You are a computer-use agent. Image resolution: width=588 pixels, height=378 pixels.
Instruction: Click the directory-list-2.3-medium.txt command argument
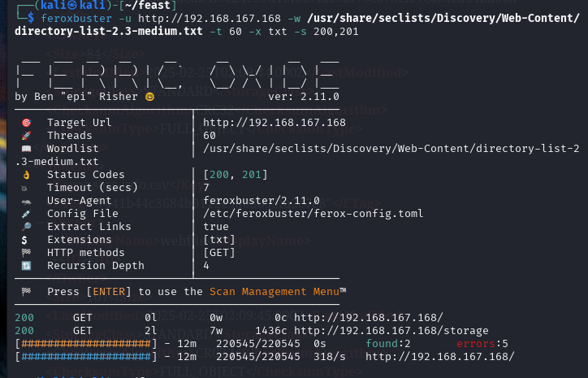point(109,31)
